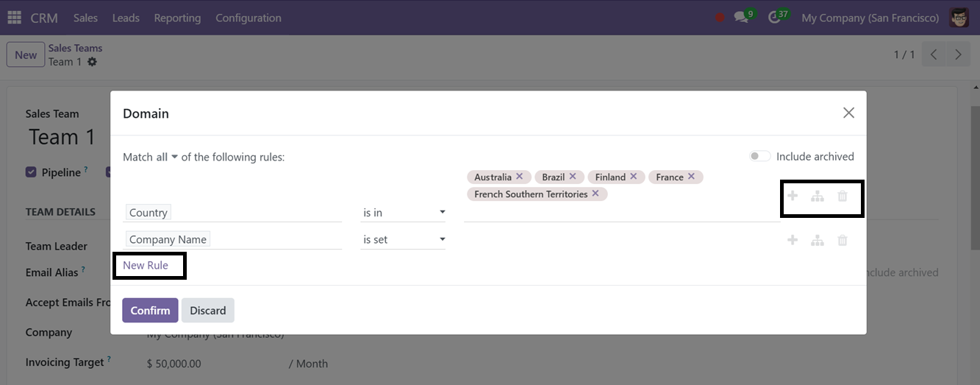Click the Team 1 title text

(x=62, y=137)
